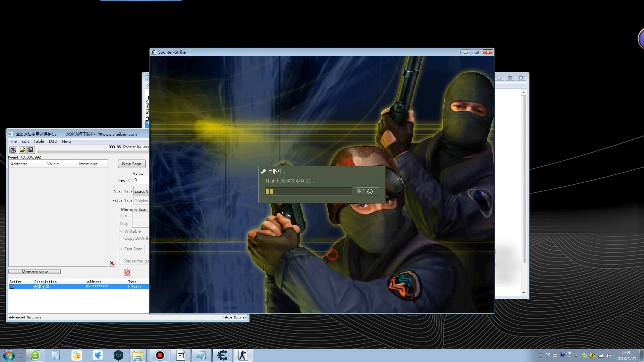Click the Previous column header
This screenshot has height=362, width=644.
coord(92,164)
